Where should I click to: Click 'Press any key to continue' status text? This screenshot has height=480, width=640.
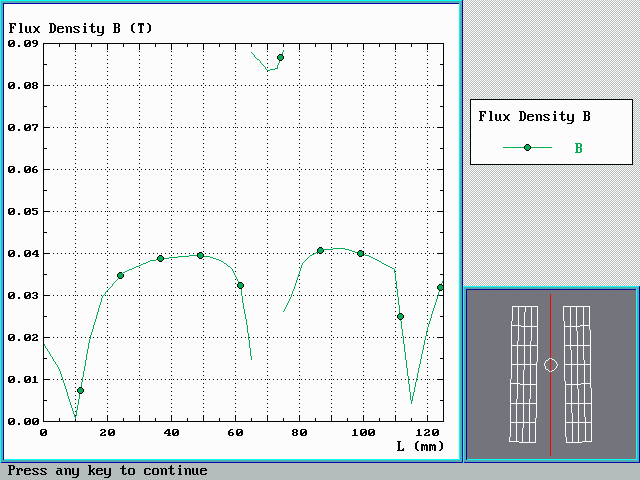[x=107, y=471]
